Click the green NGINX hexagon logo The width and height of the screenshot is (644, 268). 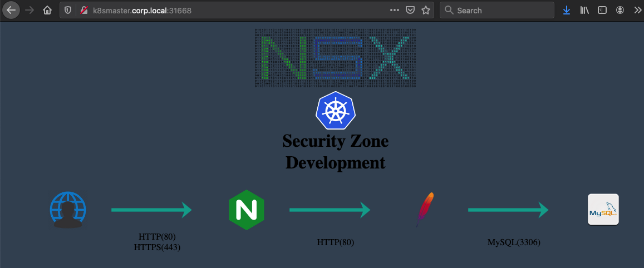click(246, 210)
